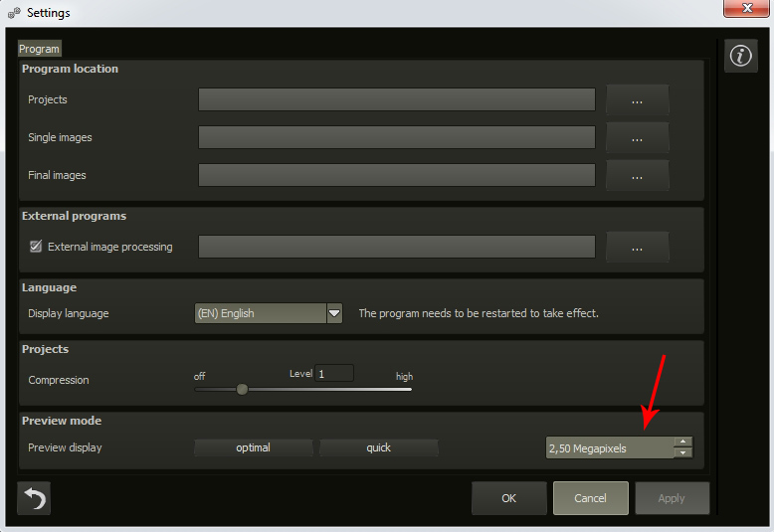This screenshot has height=532, width=774.
Task: Click the Compression slider handle
Action: point(242,389)
